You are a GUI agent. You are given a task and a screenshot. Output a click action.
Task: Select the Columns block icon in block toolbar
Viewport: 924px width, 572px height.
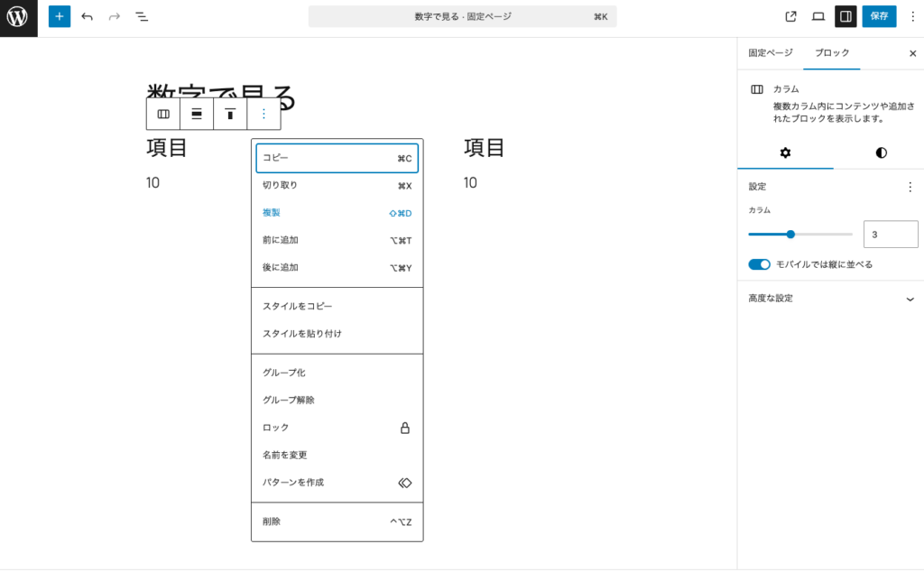pyautogui.click(x=163, y=114)
